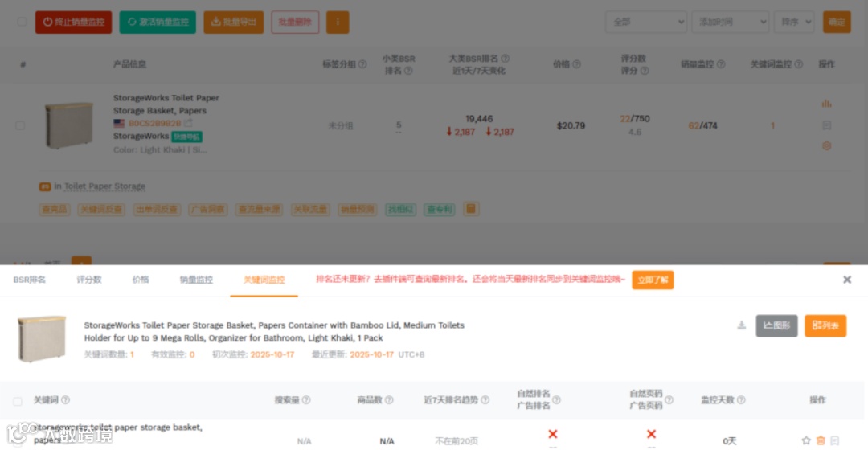Click the orange 立即了解 button
The height and width of the screenshot is (450, 868).
coord(653,280)
